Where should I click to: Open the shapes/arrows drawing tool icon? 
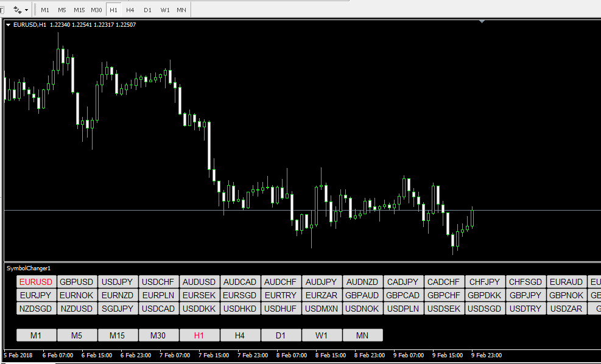pos(18,10)
